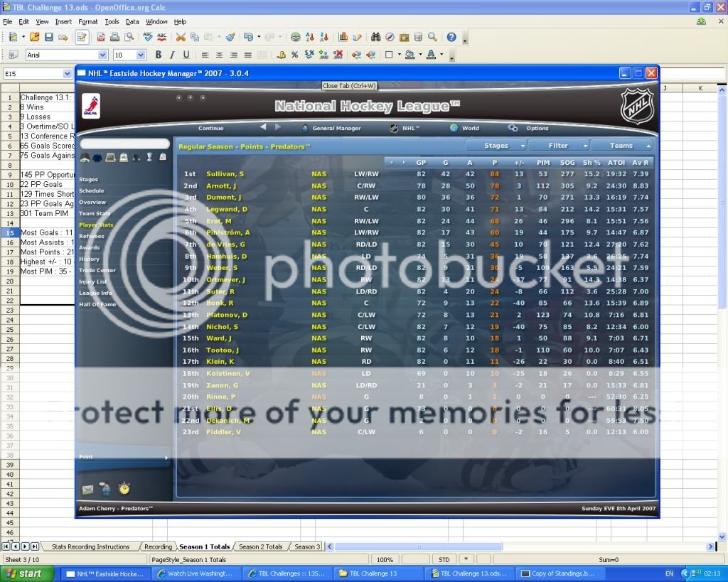
Task: Open the Name Box E15 dropdown
Action: point(67,73)
